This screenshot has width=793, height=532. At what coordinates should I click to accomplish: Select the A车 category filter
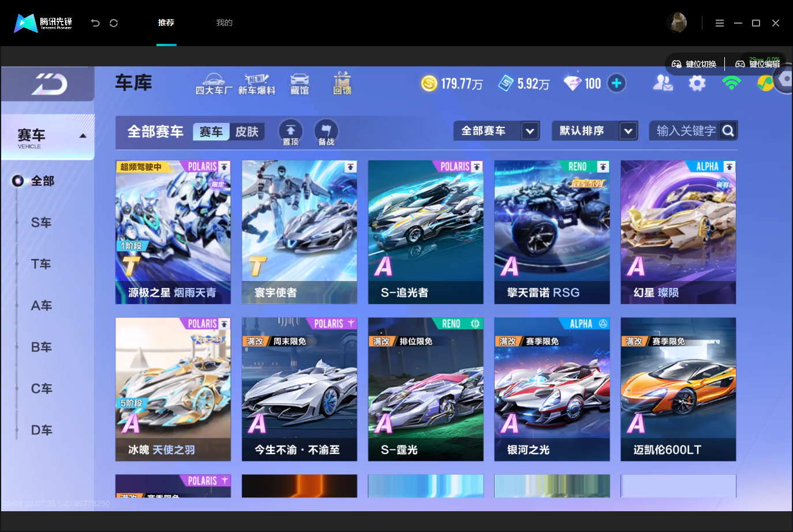point(42,306)
